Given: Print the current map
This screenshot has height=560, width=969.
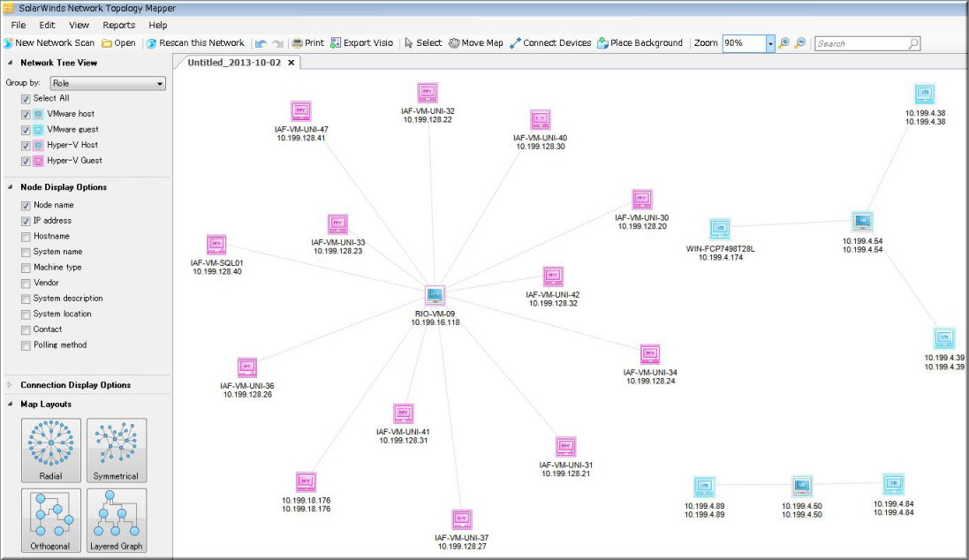Looking at the screenshot, I should coord(307,43).
